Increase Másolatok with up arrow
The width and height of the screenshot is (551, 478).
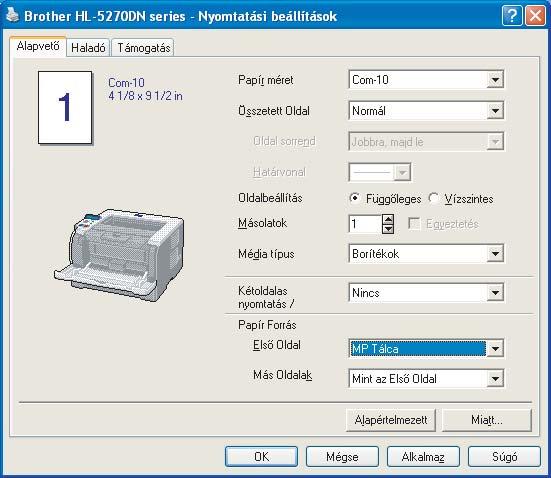(x=388, y=219)
